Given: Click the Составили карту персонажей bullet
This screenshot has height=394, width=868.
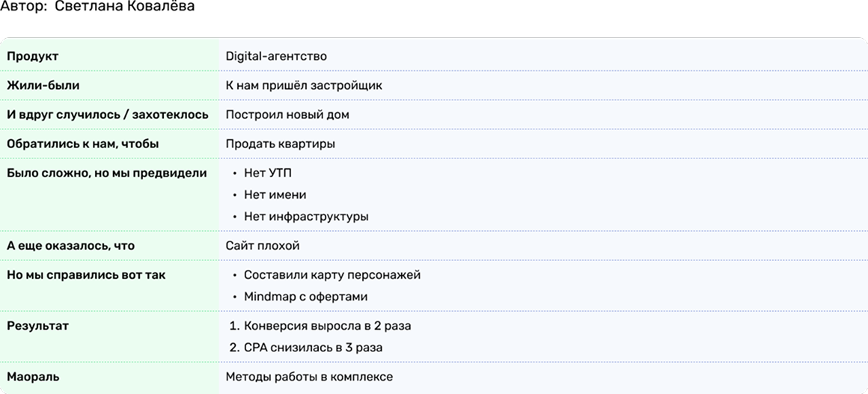Looking at the screenshot, I should pos(332,274).
